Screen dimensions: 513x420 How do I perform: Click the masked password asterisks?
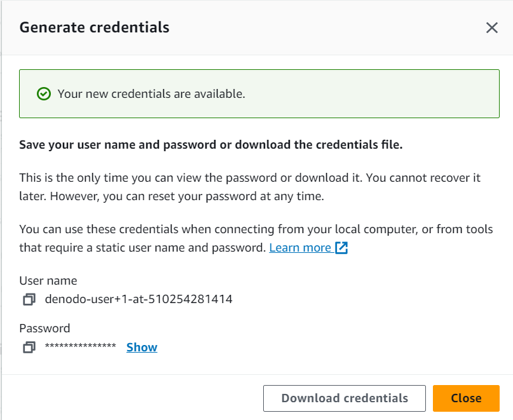coord(81,346)
